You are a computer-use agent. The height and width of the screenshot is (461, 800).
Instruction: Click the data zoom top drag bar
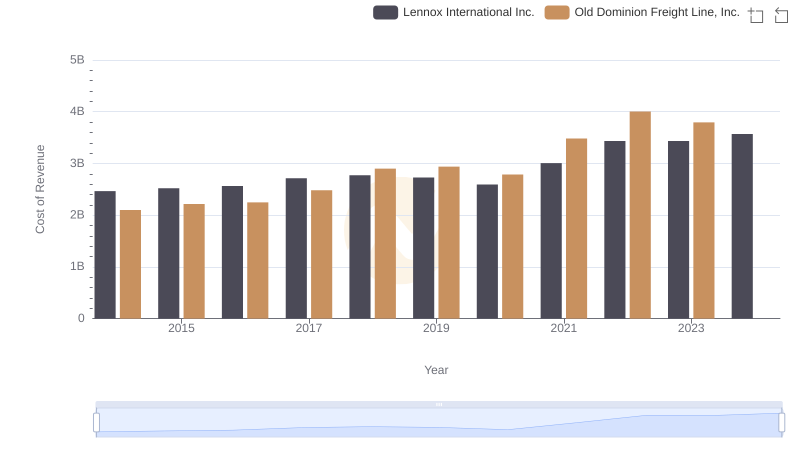click(439, 404)
